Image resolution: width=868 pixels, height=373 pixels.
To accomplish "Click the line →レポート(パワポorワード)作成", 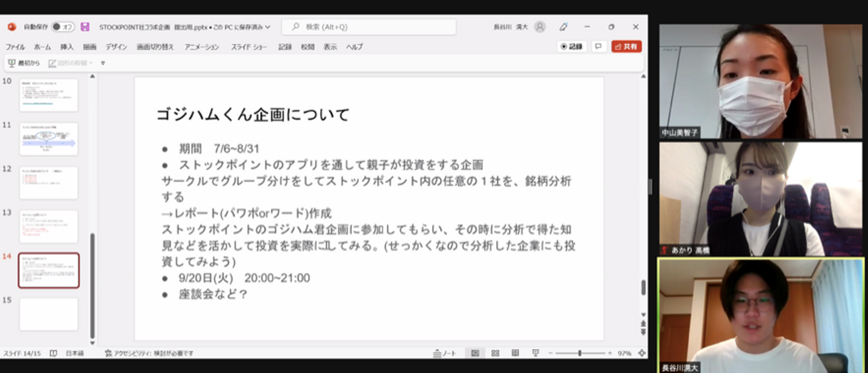I will tap(247, 214).
